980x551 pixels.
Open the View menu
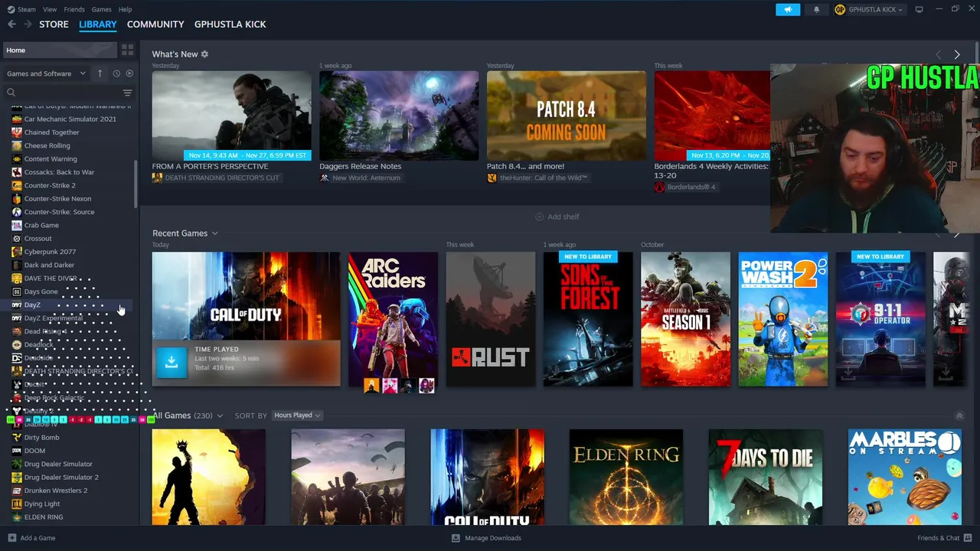(x=50, y=9)
